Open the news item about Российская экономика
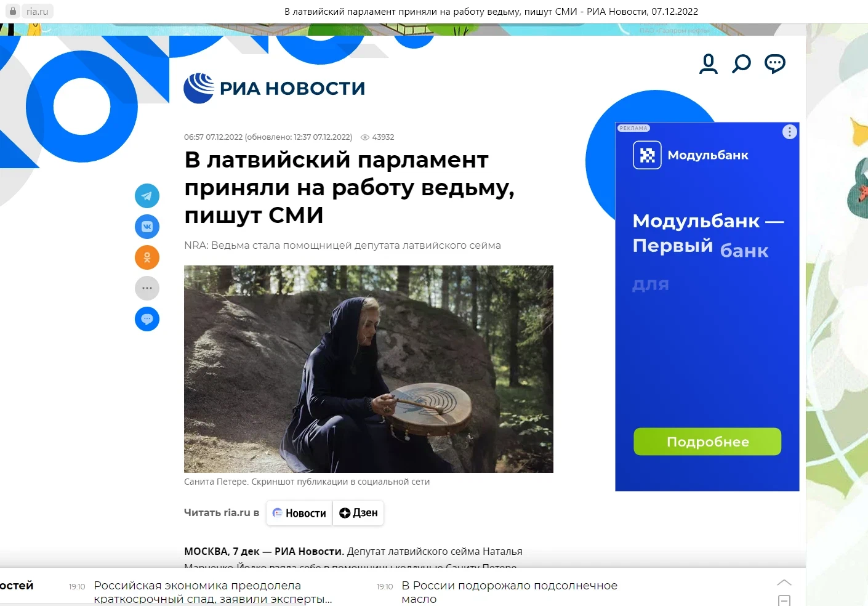Image resolution: width=868 pixels, height=606 pixels. 213,592
